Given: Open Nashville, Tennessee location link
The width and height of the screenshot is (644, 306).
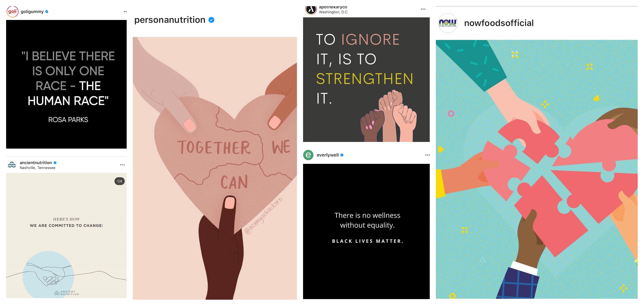Looking at the screenshot, I should point(37,168).
